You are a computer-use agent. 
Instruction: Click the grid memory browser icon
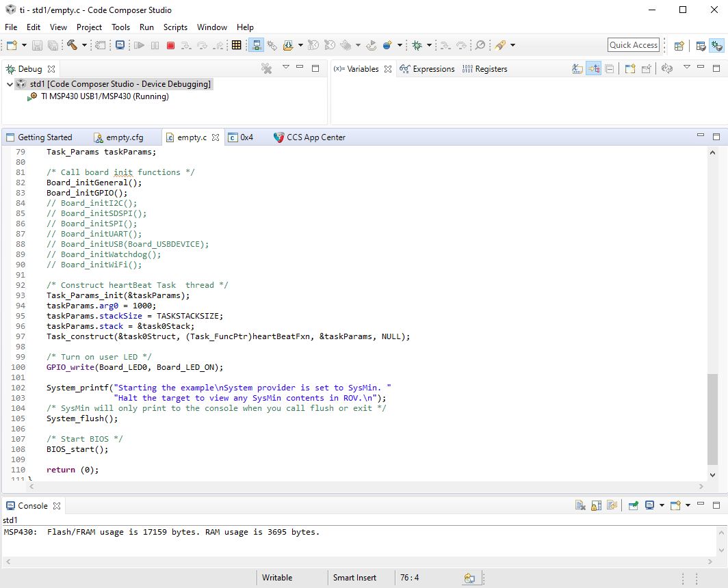click(x=236, y=45)
